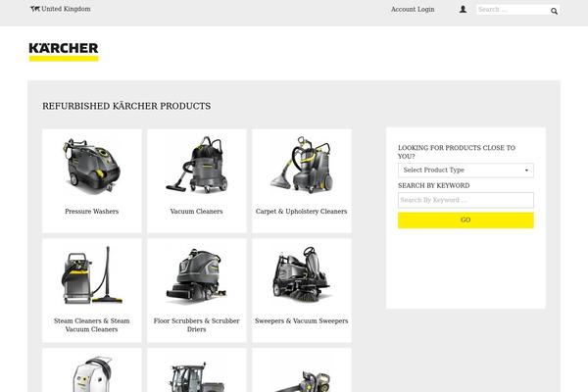Open the Floor Scrubbers product image
Screen dimensions: 588x392
click(x=197, y=275)
